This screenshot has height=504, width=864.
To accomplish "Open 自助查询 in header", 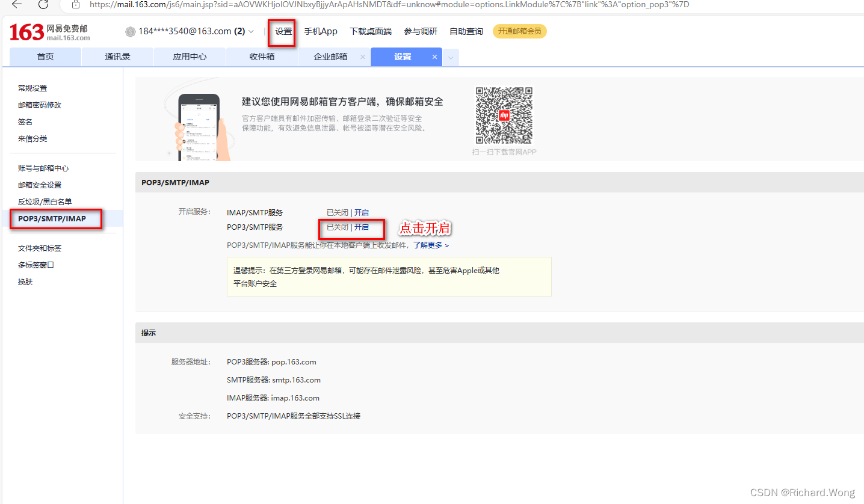I will tap(466, 31).
